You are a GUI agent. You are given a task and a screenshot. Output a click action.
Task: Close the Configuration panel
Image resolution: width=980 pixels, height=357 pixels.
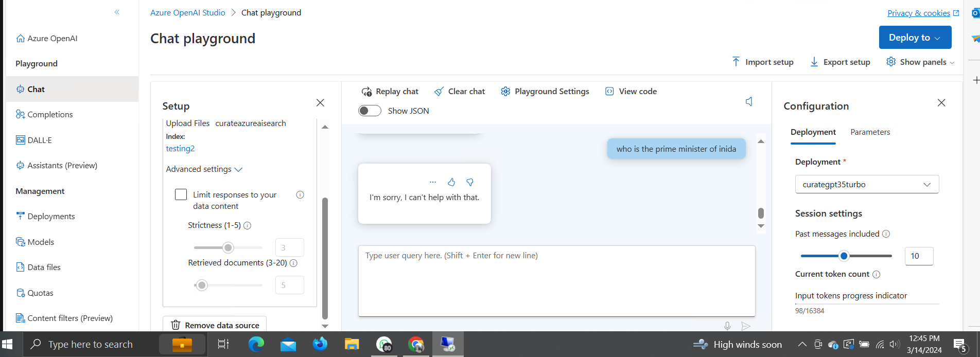(x=941, y=103)
